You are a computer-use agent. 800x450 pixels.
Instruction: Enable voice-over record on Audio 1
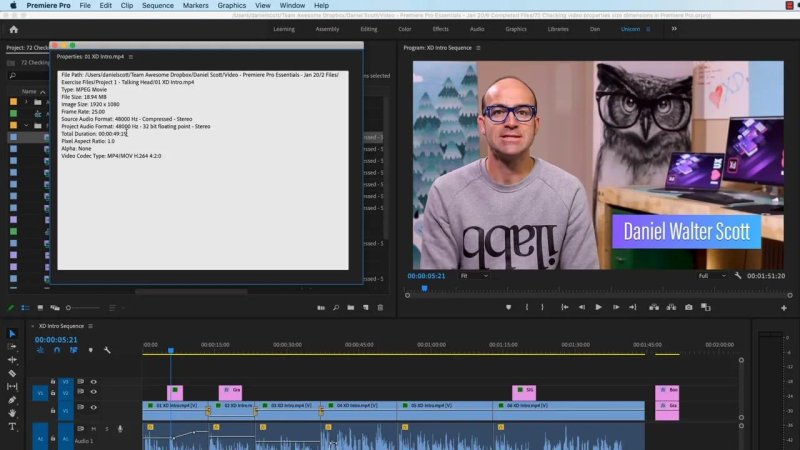pos(120,429)
